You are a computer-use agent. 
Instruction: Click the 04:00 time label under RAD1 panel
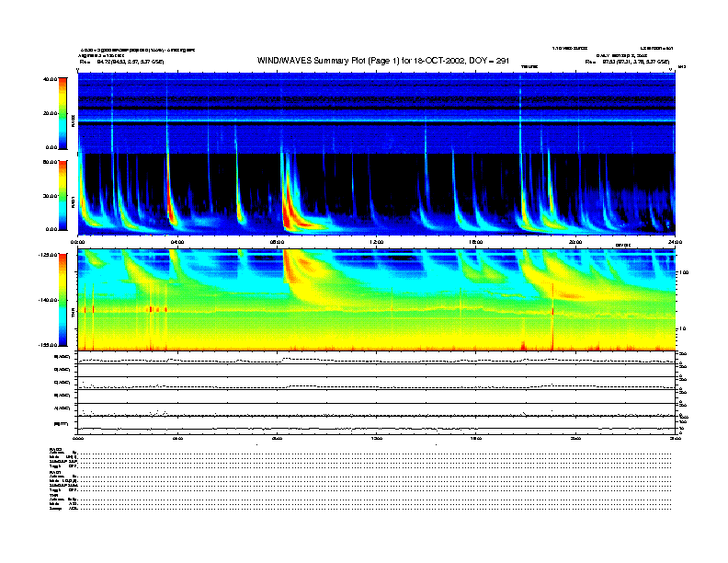tap(177, 242)
